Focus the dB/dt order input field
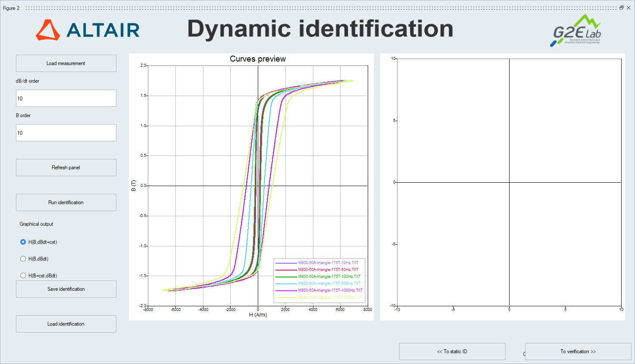The image size is (635, 364). click(66, 98)
